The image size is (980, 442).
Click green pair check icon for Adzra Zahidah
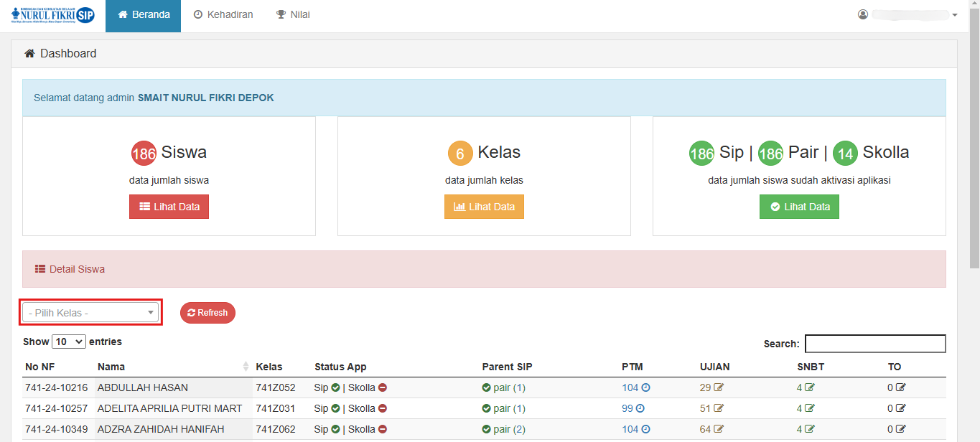click(x=487, y=430)
